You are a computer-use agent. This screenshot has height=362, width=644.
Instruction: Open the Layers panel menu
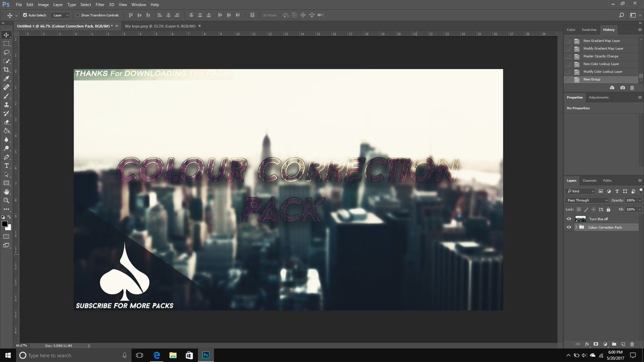640,180
